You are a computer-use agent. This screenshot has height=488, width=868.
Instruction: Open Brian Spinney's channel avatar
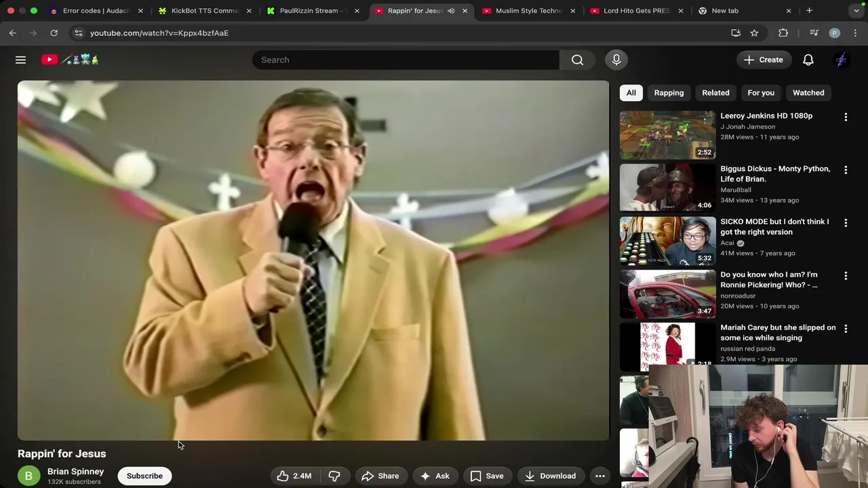pos(28,476)
